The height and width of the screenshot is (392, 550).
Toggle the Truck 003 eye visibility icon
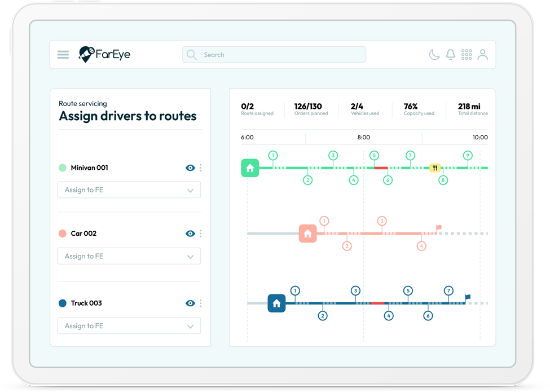[190, 303]
